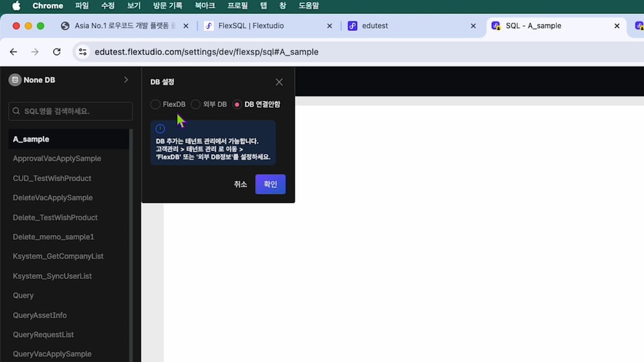Focus the SQL명을 검색하세요 search field
This screenshot has width=644, height=362.
tap(70, 111)
